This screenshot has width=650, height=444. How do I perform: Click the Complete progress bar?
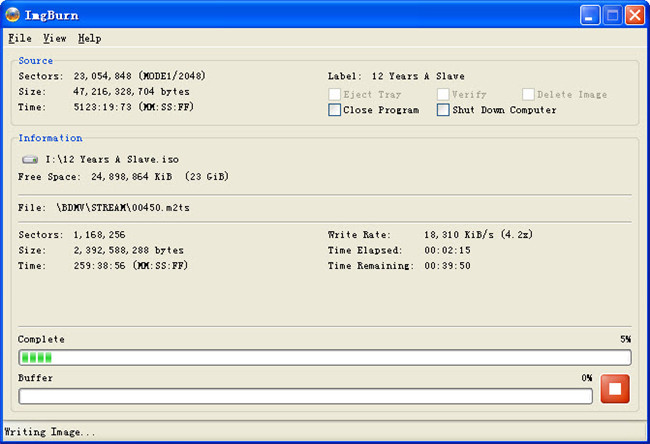325,357
